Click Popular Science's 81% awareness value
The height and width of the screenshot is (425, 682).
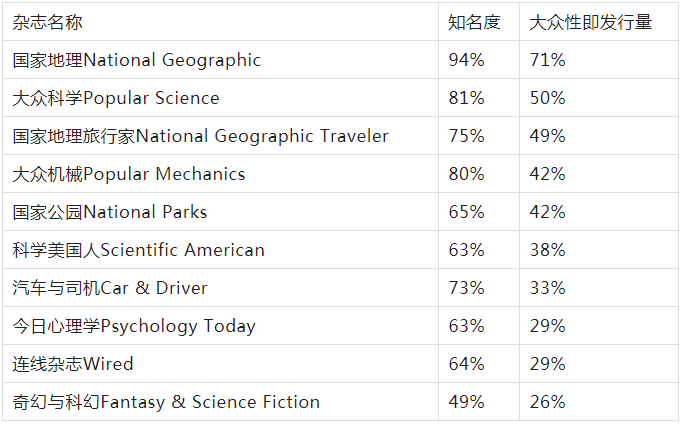pyautogui.click(x=466, y=98)
